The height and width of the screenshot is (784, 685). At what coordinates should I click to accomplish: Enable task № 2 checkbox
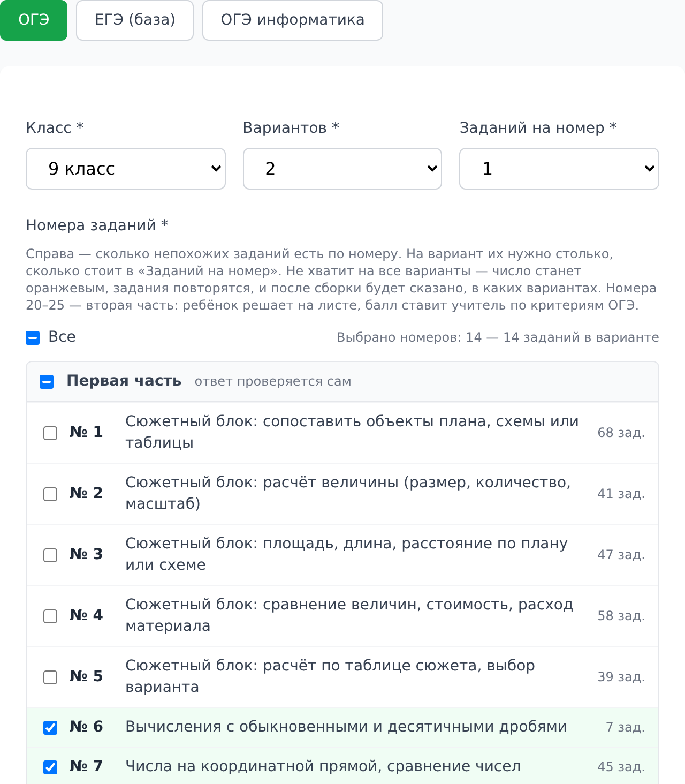click(50, 494)
